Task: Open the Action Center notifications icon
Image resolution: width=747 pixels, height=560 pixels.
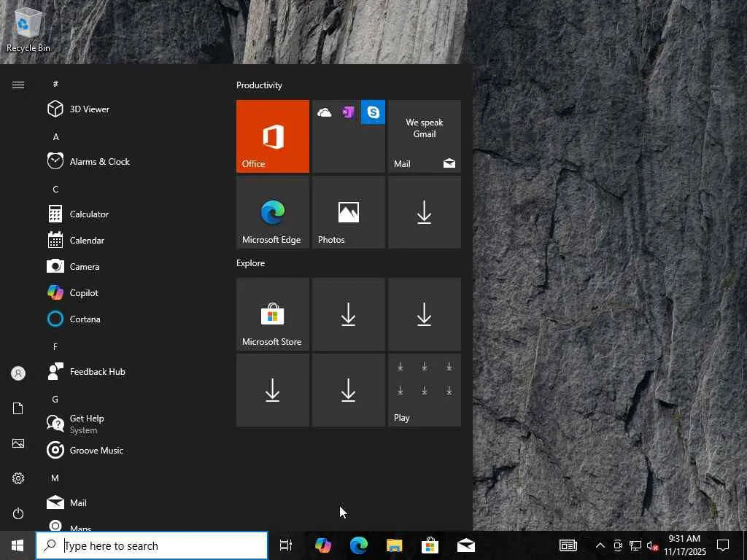Action: pyautogui.click(x=723, y=545)
